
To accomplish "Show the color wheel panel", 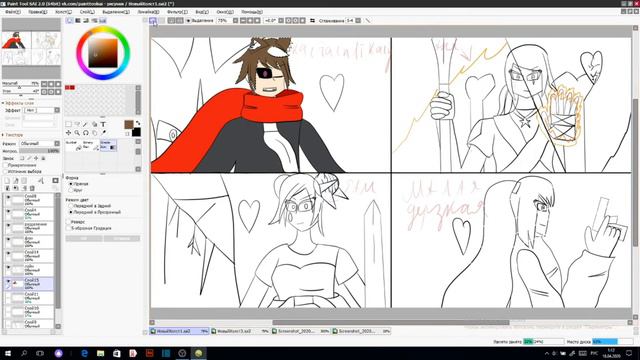I will point(70,20).
